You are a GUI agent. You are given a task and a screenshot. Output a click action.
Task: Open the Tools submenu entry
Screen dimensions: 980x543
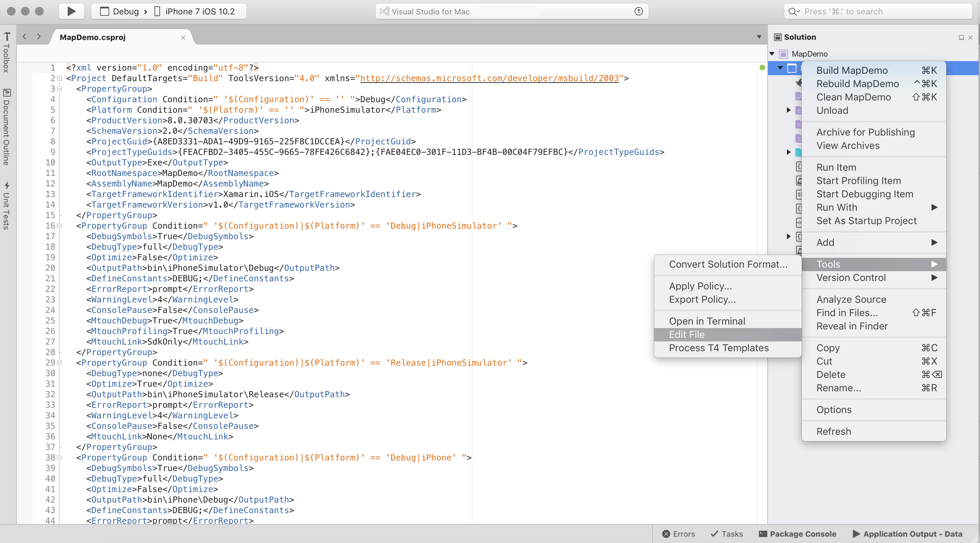pyautogui.click(x=874, y=264)
